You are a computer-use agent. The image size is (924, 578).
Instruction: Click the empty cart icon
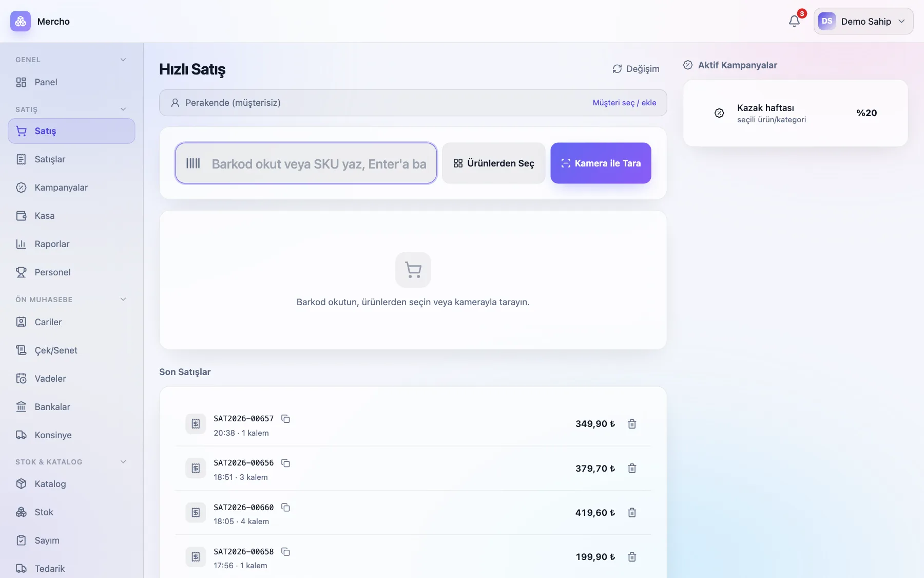tap(413, 270)
